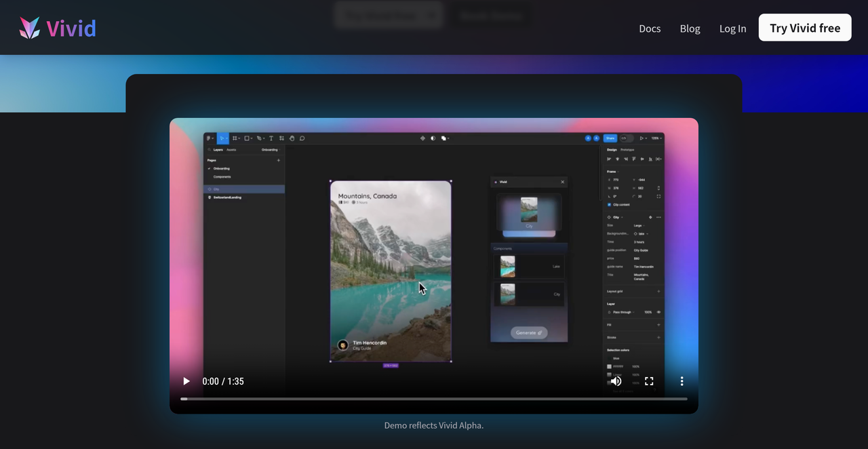
Task: Select the Text tool in the demo toolbar
Action: [271, 138]
